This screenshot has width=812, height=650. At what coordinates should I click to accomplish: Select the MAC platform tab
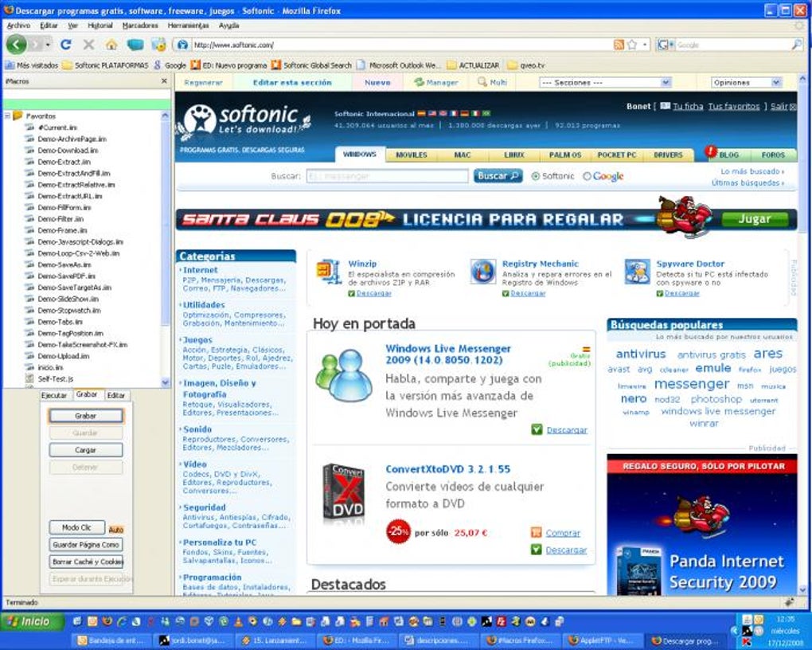coord(463,155)
